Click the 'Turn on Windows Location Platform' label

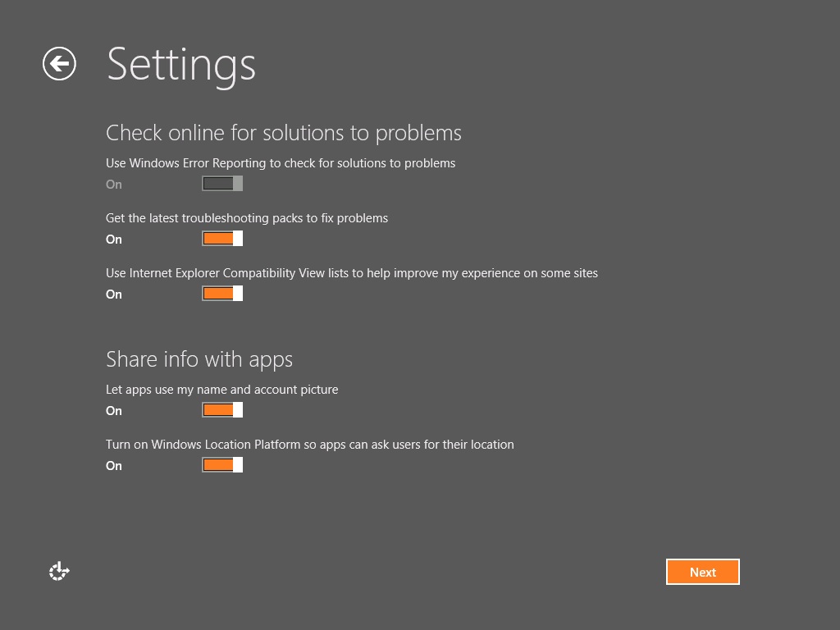[x=310, y=445]
